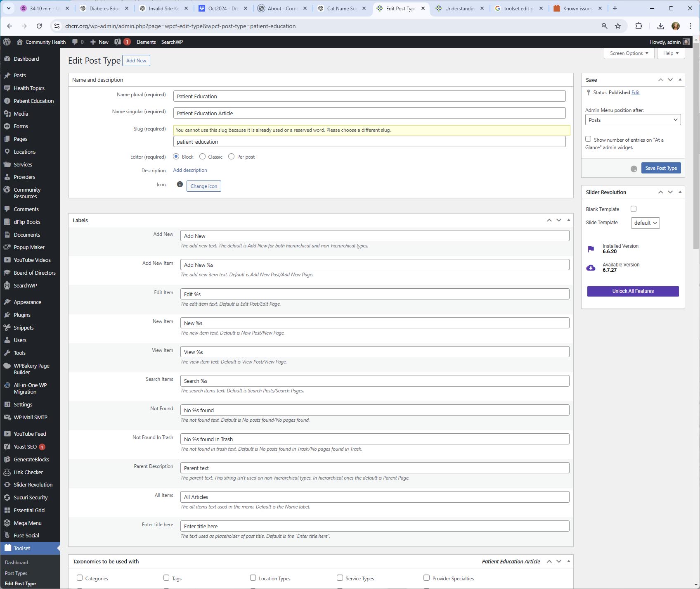Click the All Items label input field
This screenshot has width=700, height=589.
(x=375, y=497)
